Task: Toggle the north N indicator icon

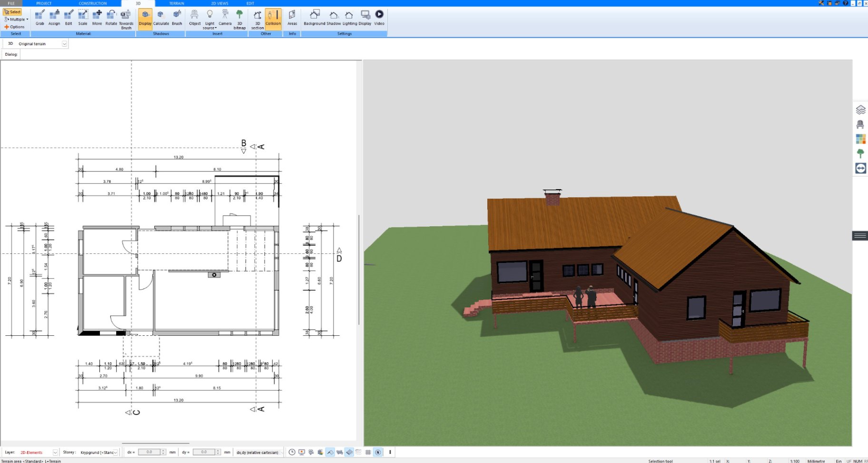Action: coord(378,452)
